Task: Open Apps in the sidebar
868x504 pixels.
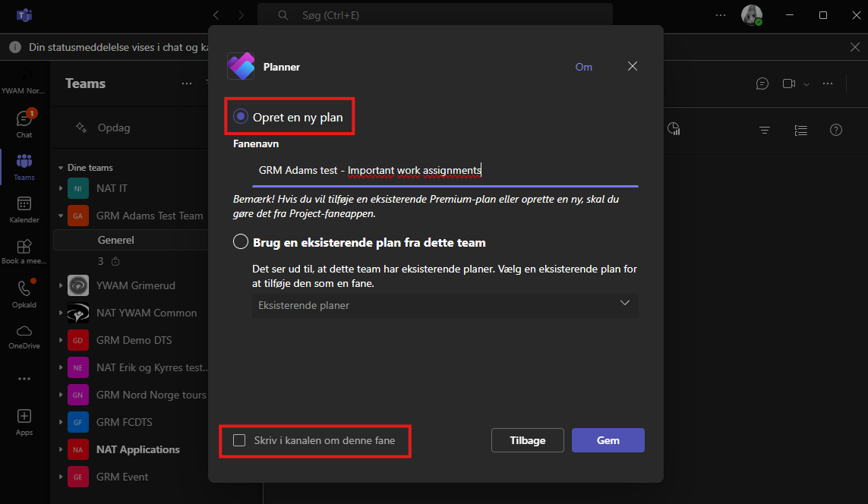Action: click(24, 423)
